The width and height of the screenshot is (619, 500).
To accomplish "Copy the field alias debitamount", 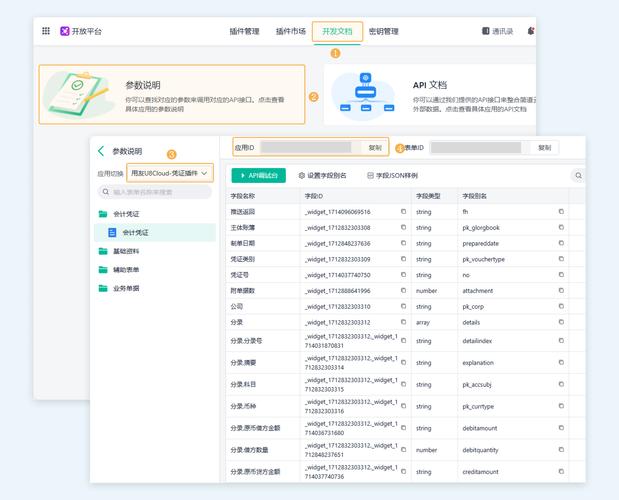I will pos(561,430).
